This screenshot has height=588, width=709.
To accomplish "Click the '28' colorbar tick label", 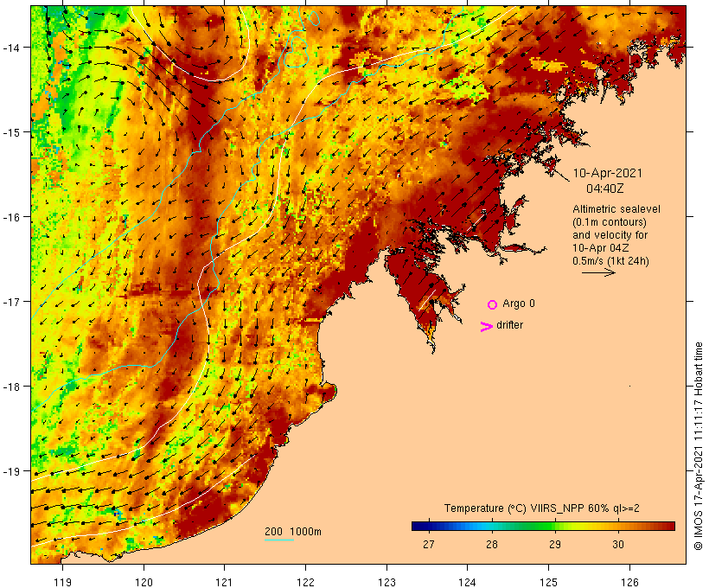I will pos(492,544).
